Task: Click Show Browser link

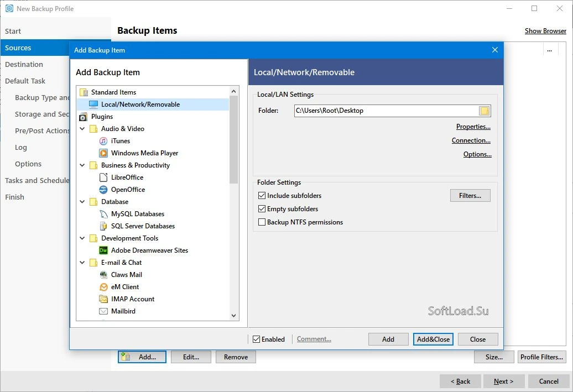Action: coord(545,31)
